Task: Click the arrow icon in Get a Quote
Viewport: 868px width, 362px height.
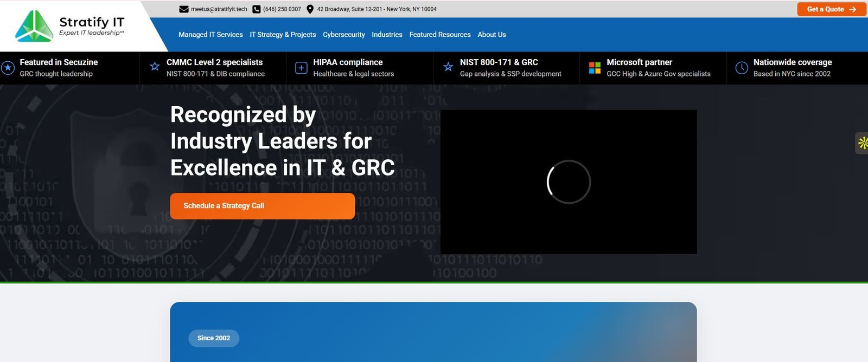Action: click(852, 9)
